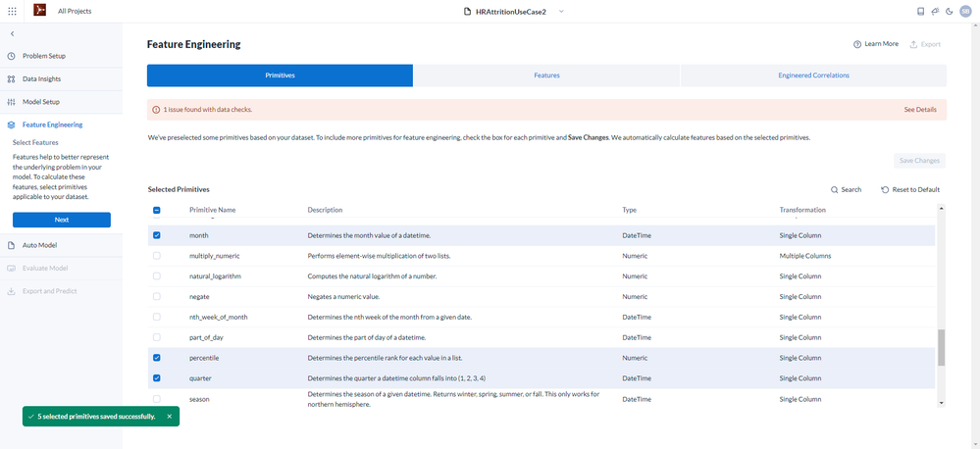Click the Evaluate Model icon

11,269
